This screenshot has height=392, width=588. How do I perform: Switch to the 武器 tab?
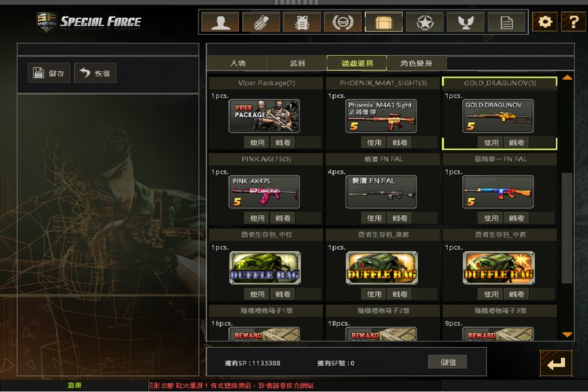[297, 63]
